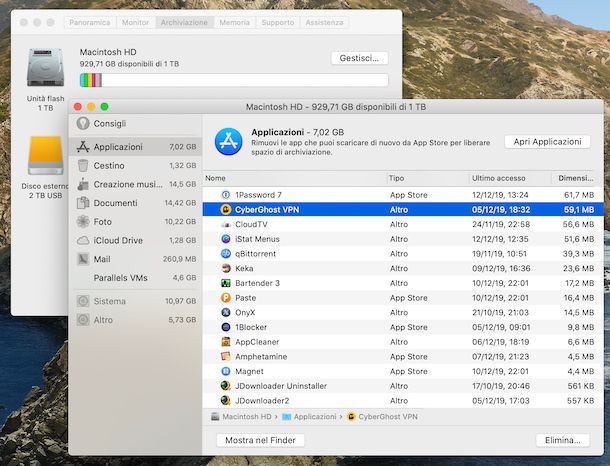Click the qBittorrent app icon
This screenshot has width=610, height=466.
pos(226,254)
